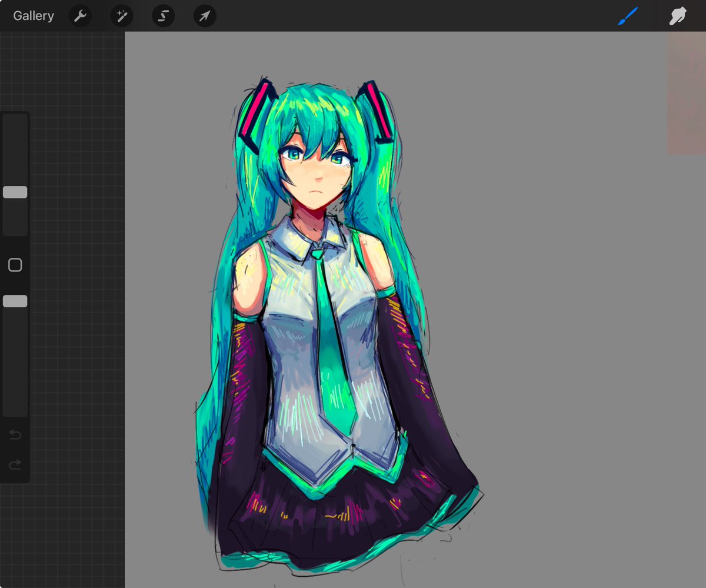Activate the Transform arrow tool
The height and width of the screenshot is (588, 706).
pyautogui.click(x=205, y=16)
